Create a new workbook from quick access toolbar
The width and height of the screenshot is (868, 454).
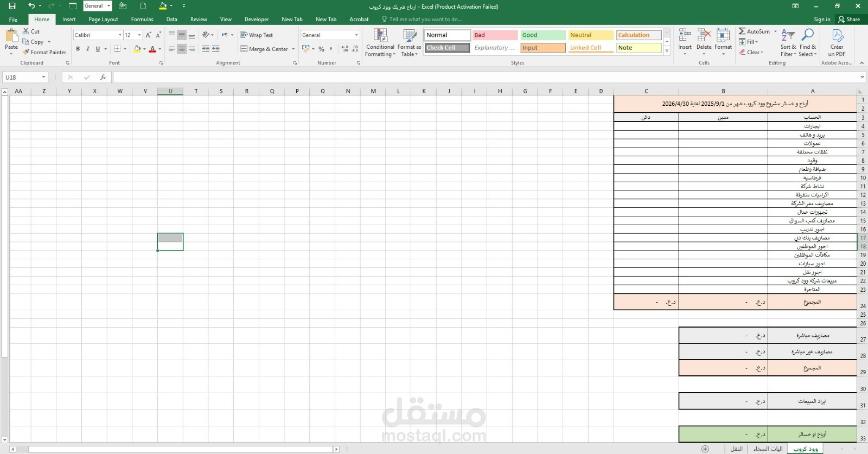pos(143,6)
